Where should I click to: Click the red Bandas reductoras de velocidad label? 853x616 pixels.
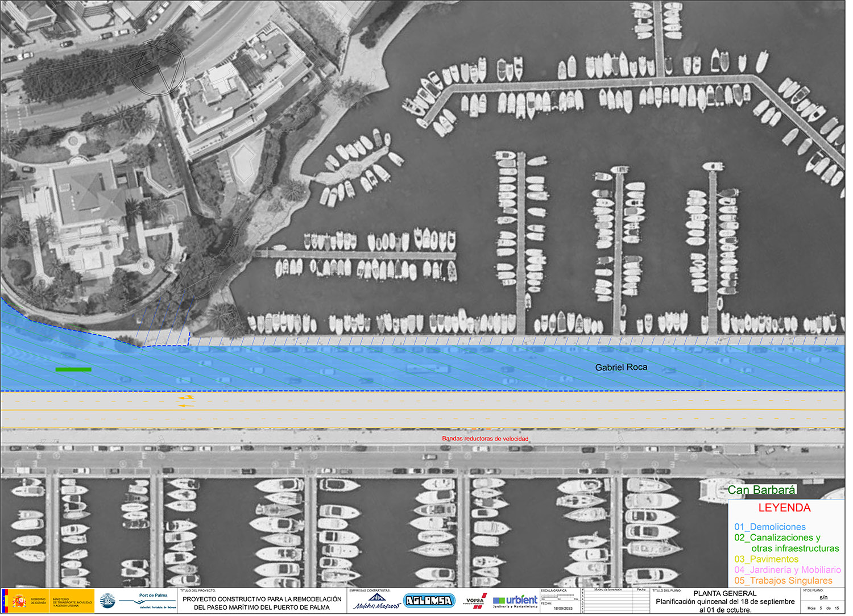click(x=485, y=438)
